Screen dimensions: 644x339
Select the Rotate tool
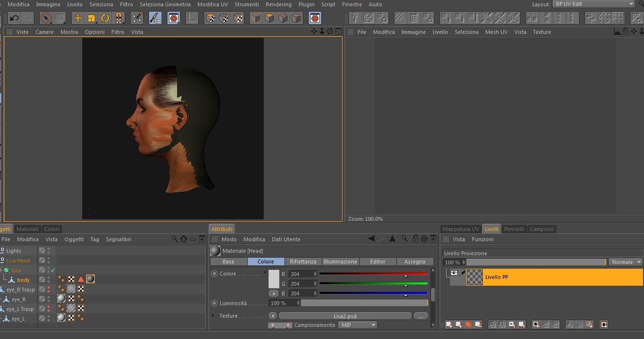pos(105,18)
